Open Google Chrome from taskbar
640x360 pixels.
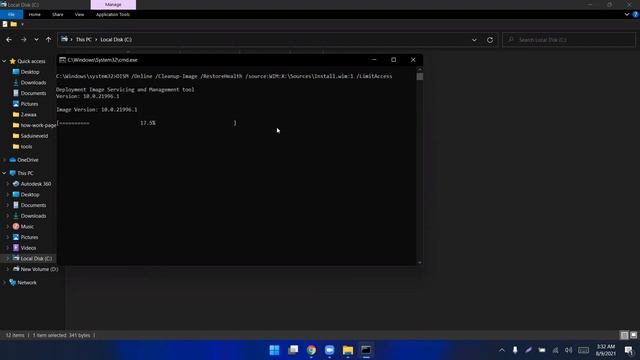click(311, 350)
